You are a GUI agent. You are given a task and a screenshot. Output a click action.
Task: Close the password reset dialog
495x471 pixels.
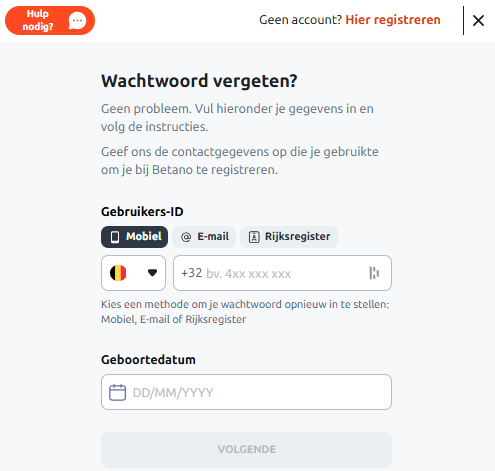(x=478, y=21)
